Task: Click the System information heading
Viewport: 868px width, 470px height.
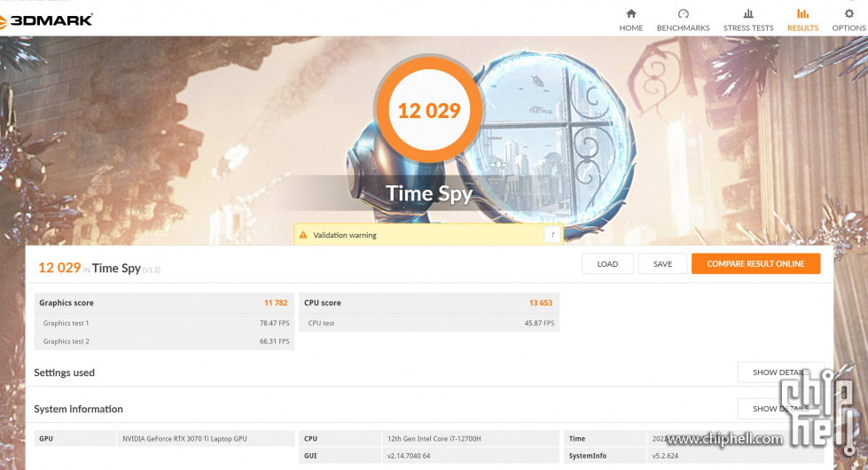Action: coord(78,409)
